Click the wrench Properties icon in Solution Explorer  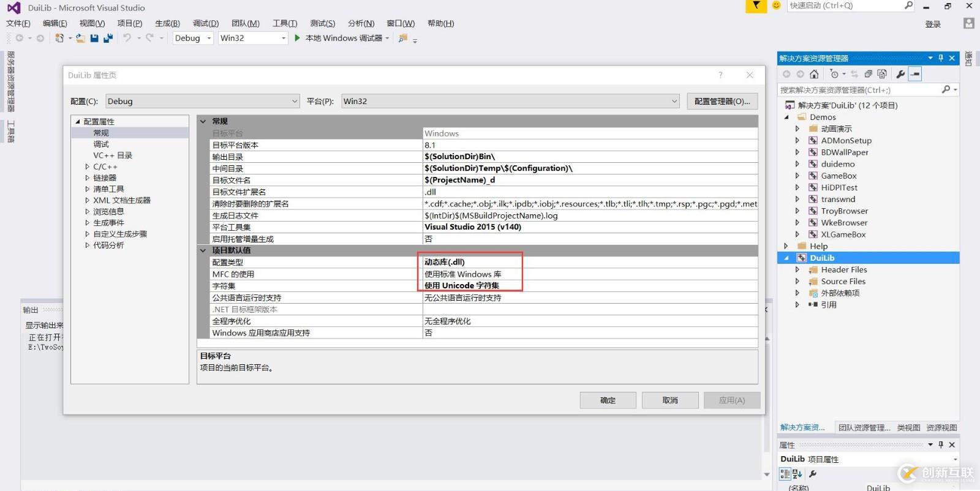point(900,74)
